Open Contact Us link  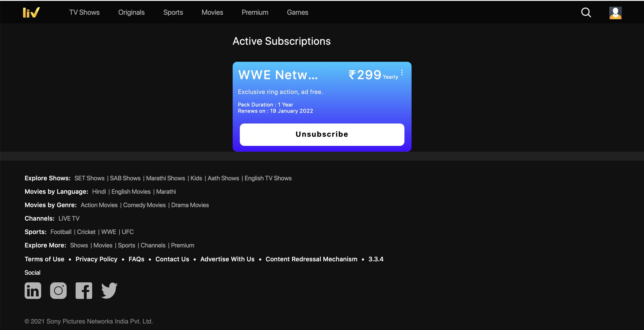[x=172, y=259]
